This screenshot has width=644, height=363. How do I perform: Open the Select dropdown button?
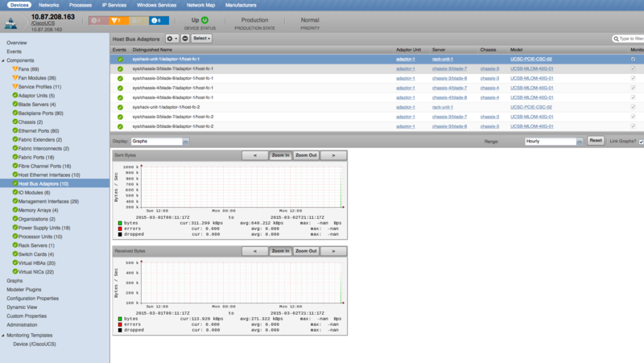[202, 39]
